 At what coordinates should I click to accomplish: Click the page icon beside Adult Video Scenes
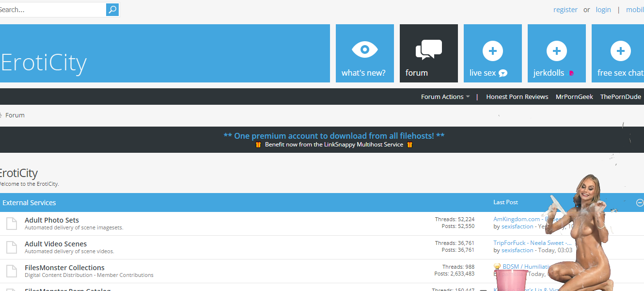click(x=11, y=247)
